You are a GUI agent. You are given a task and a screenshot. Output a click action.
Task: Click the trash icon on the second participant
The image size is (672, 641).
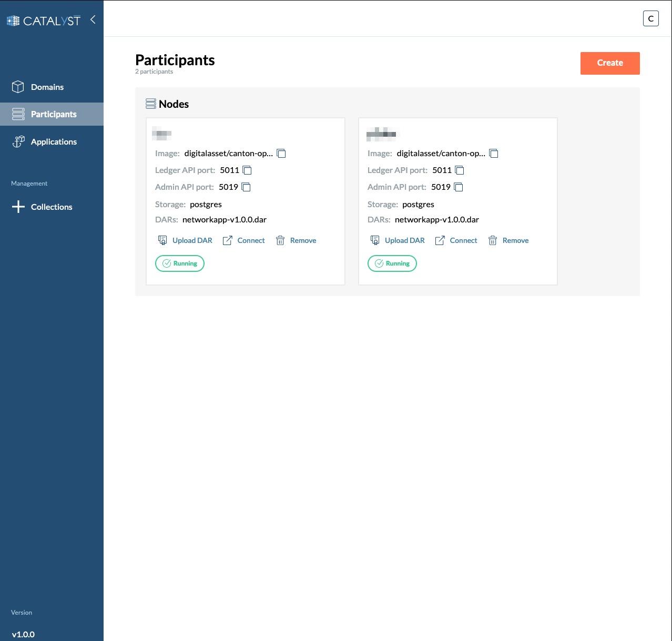[493, 240]
